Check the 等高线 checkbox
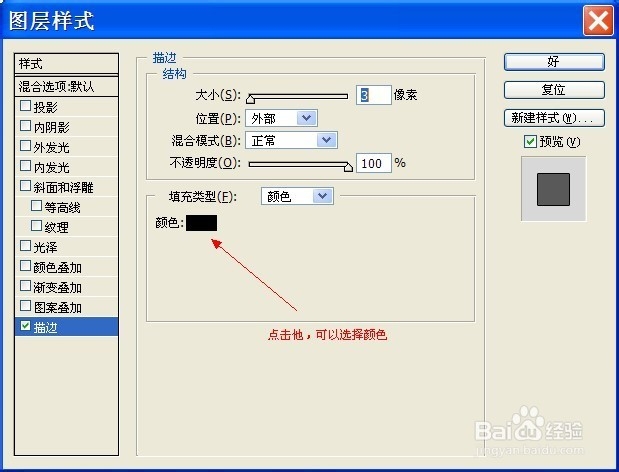Screen dimensions: 619x472 tap(36, 206)
